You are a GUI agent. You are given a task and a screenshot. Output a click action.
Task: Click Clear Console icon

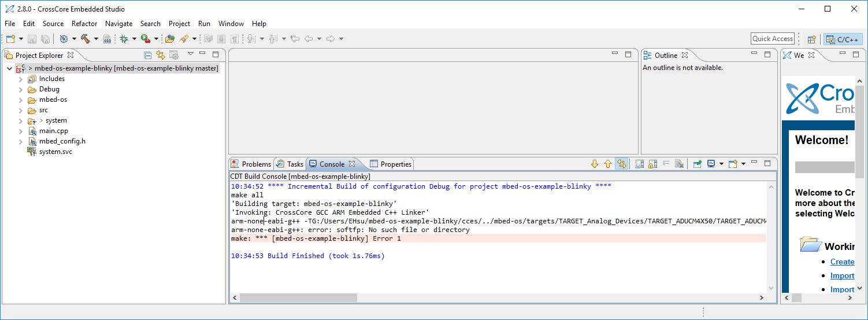tap(679, 164)
